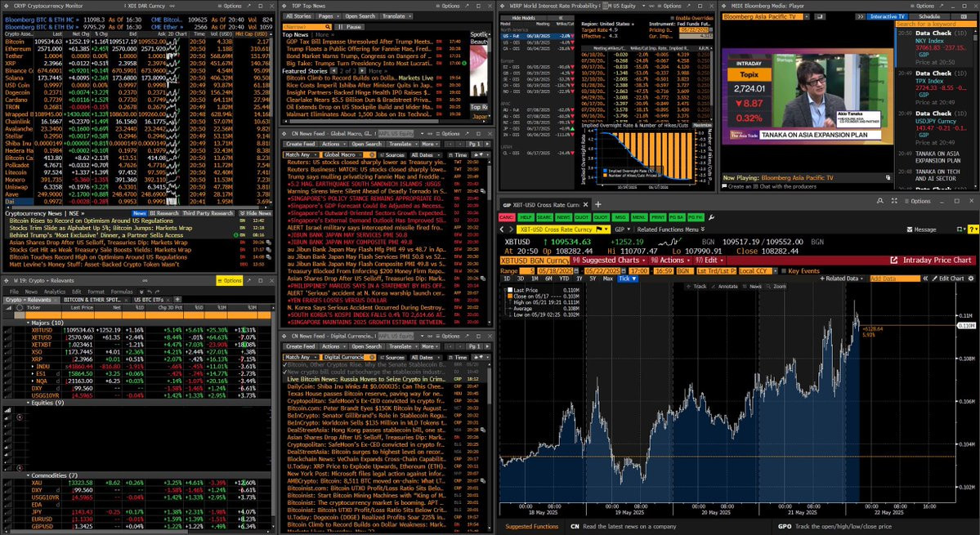Select the YTD range tab on chart

564,279
